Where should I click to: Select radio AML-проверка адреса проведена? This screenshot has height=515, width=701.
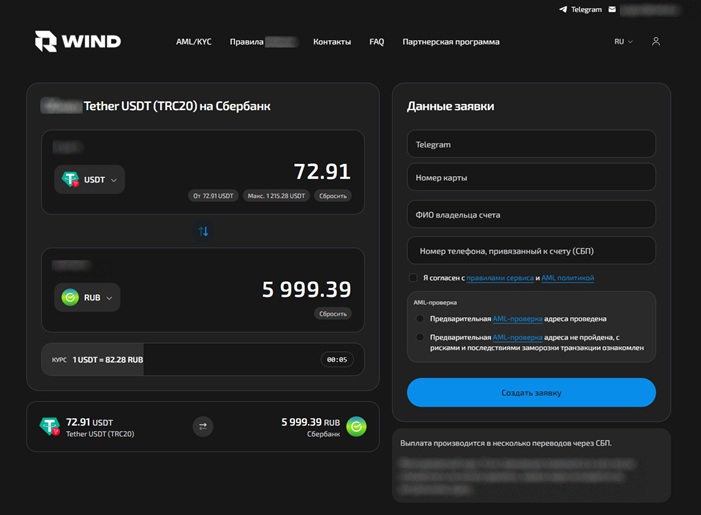pyautogui.click(x=420, y=319)
